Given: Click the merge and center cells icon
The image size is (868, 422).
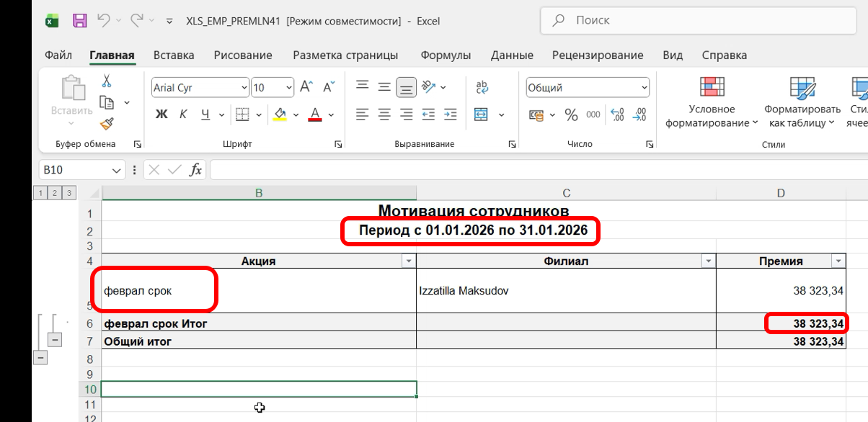Looking at the screenshot, I should point(482,115).
